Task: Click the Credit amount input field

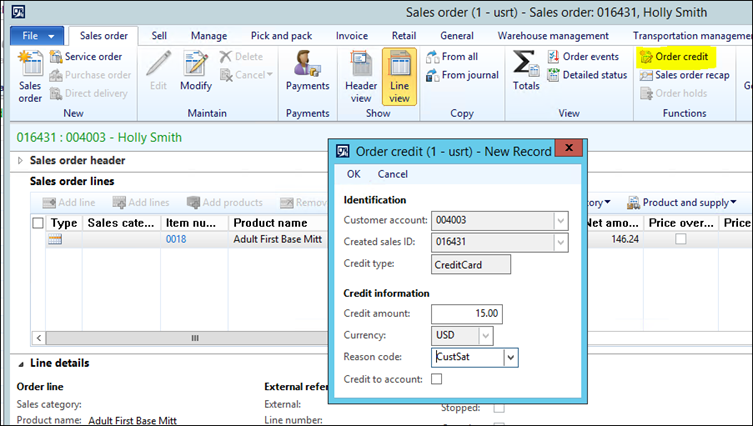Action: 466,314
